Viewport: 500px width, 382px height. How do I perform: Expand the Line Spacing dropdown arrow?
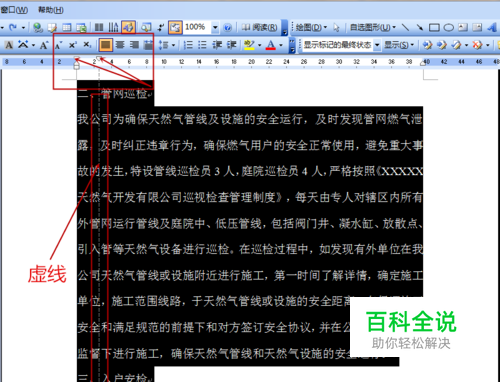(173, 45)
